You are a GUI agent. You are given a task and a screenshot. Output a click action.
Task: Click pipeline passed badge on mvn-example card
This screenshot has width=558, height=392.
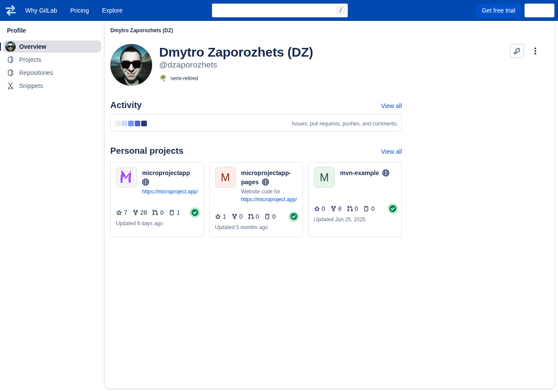click(x=393, y=209)
